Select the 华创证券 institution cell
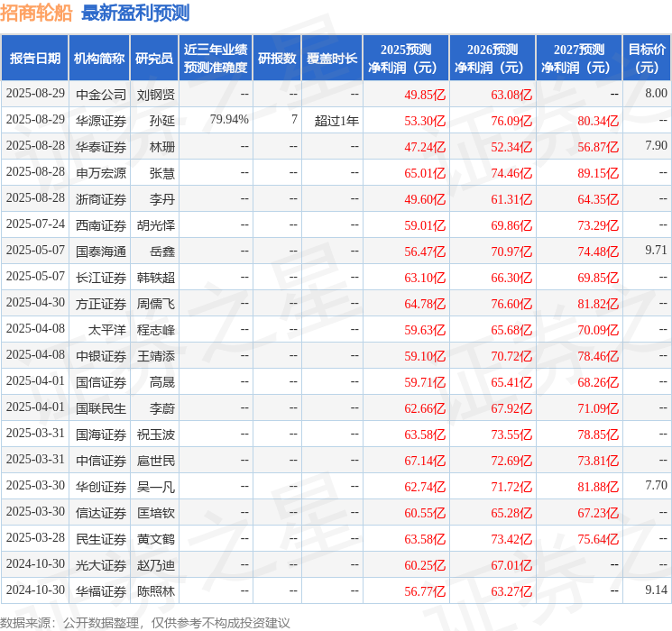Screen dimensions: 672x631 (x=101, y=486)
